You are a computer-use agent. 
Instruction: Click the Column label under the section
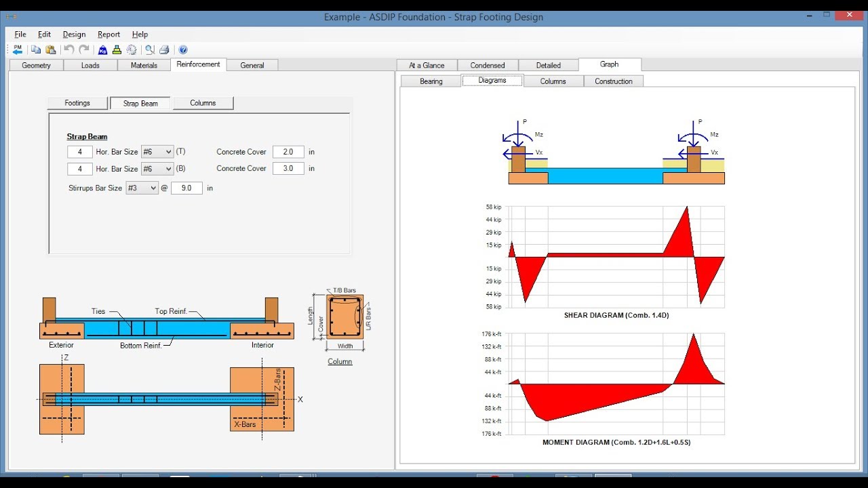click(x=340, y=361)
